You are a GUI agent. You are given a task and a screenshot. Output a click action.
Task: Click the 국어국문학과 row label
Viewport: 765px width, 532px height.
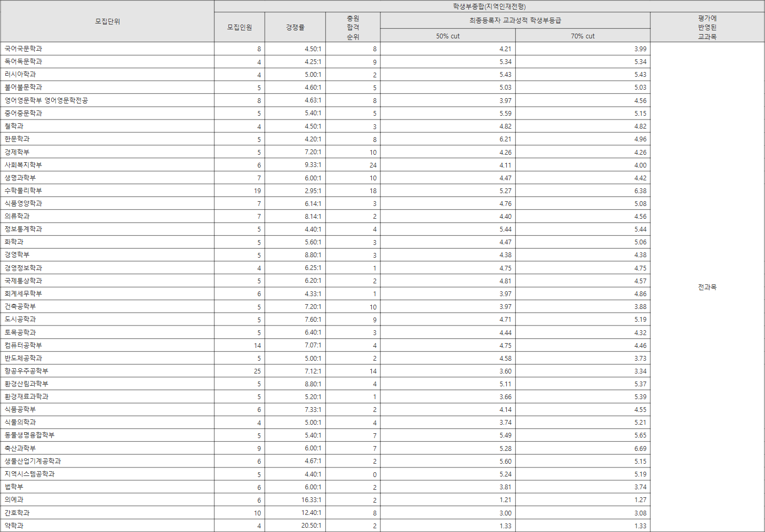(23, 49)
